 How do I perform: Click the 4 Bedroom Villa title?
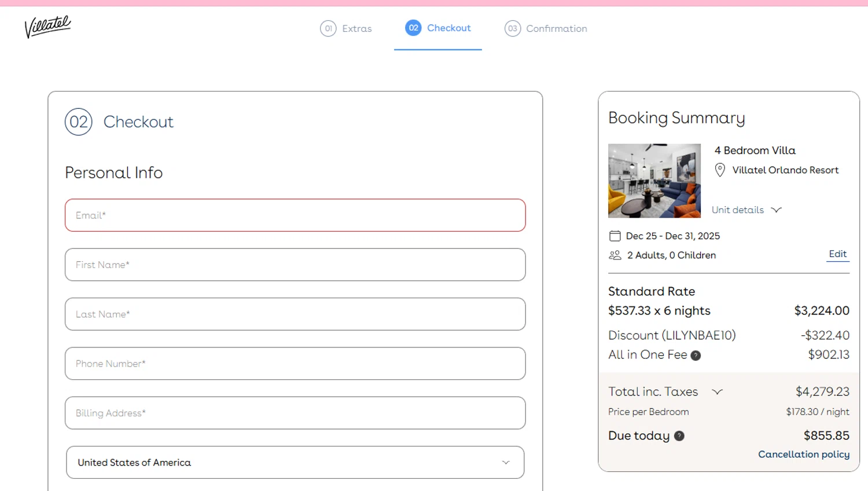tap(755, 151)
